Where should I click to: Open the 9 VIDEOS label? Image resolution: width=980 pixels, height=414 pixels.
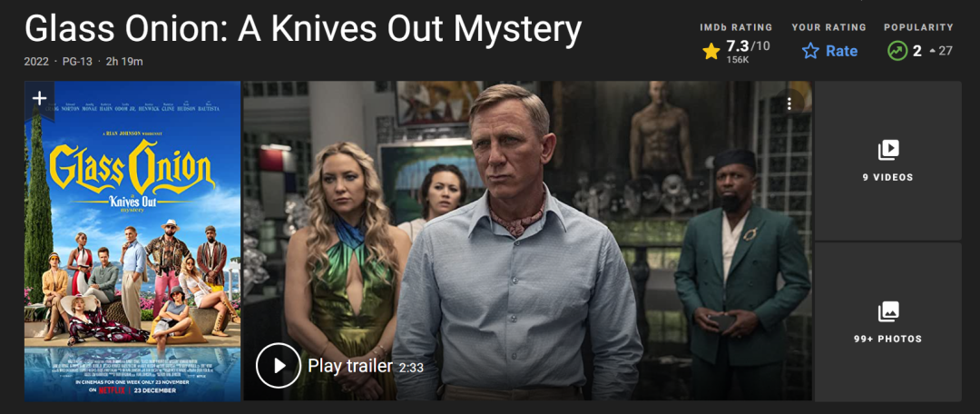tap(888, 178)
